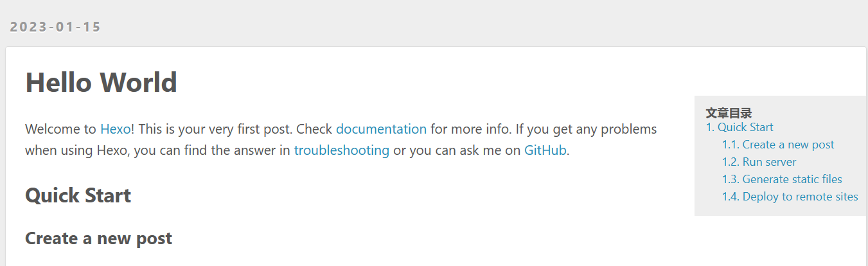Open 1.4. Deploy to remote sites
The height and width of the screenshot is (266, 868).
(x=790, y=197)
